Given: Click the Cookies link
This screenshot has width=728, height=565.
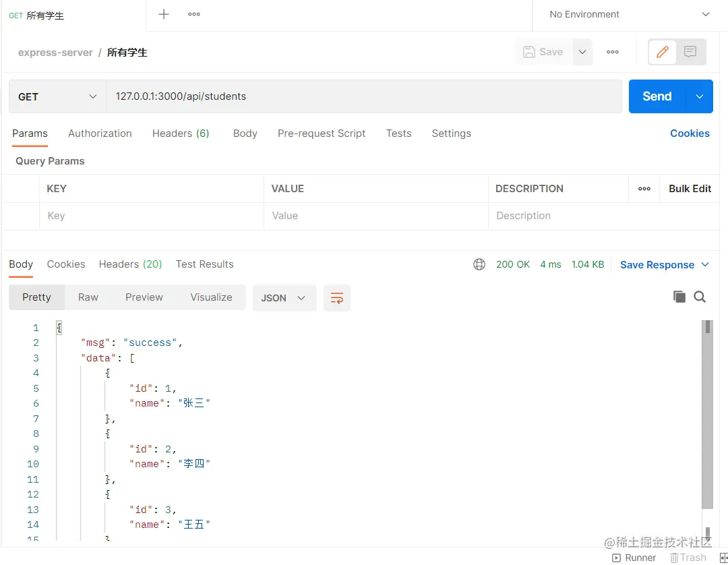Looking at the screenshot, I should click(690, 133).
